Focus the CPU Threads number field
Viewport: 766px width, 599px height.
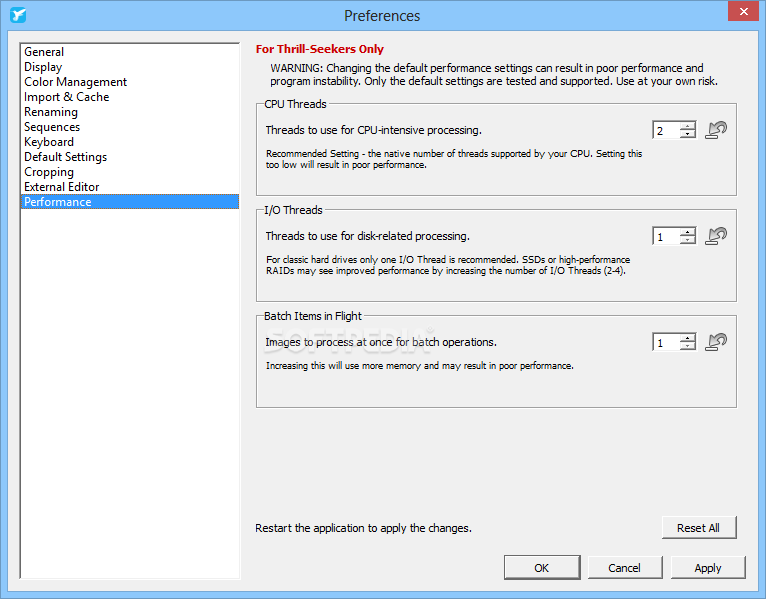coord(666,130)
